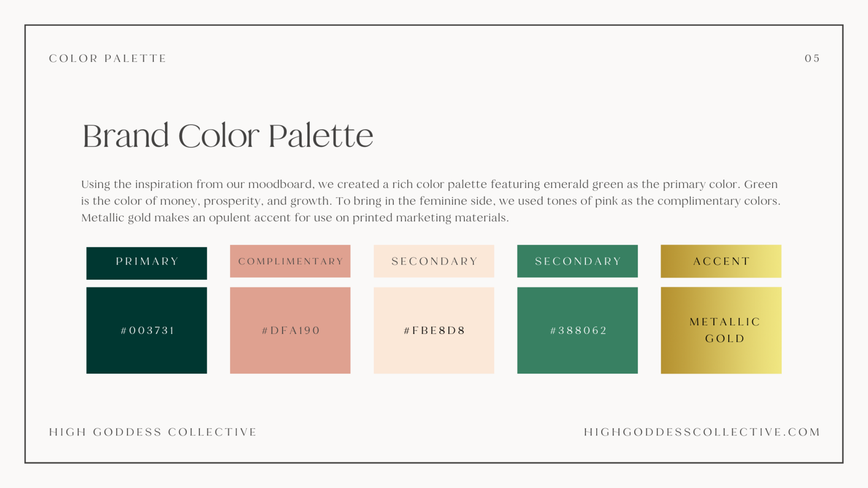868x488 pixels.
Task: Click the light peach #FBE8D8 swatch
Action: [434, 330]
